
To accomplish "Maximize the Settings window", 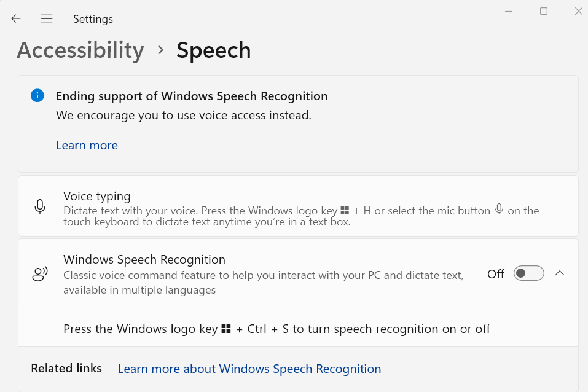I will (544, 11).
